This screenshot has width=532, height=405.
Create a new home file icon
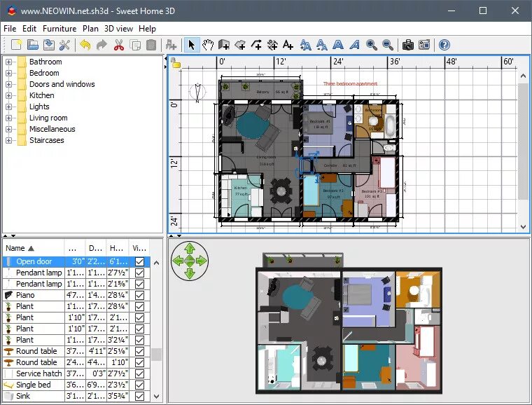pyautogui.click(x=16, y=45)
